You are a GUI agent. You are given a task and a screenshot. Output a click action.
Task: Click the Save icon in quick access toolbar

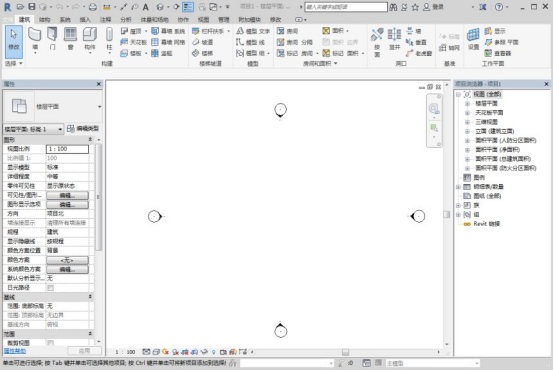coord(32,7)
